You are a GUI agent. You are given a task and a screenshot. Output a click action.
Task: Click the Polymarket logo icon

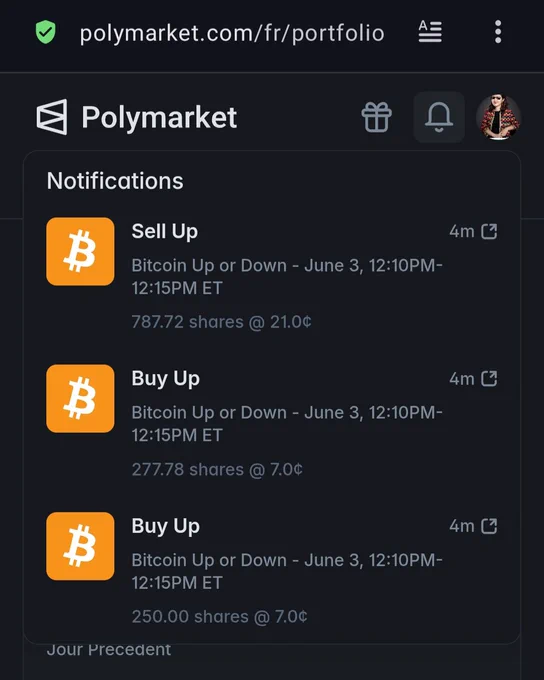point(52,117)
